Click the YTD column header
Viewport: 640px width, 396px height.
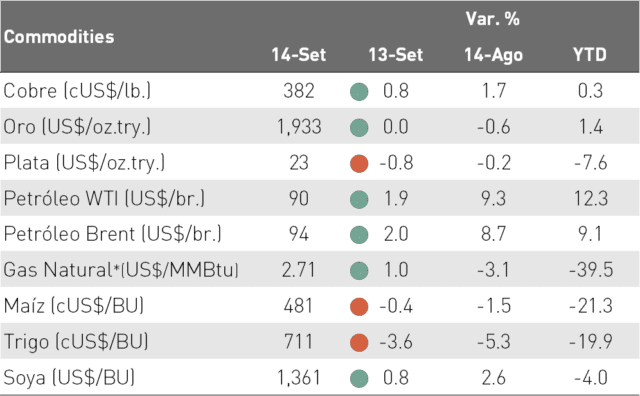tap(590, 55)
